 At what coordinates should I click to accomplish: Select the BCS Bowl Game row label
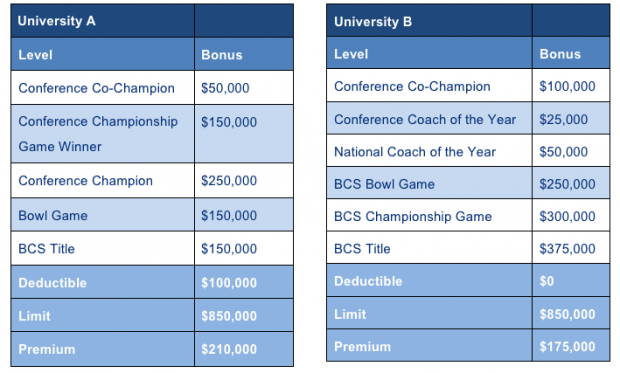[x=384, y=184]
